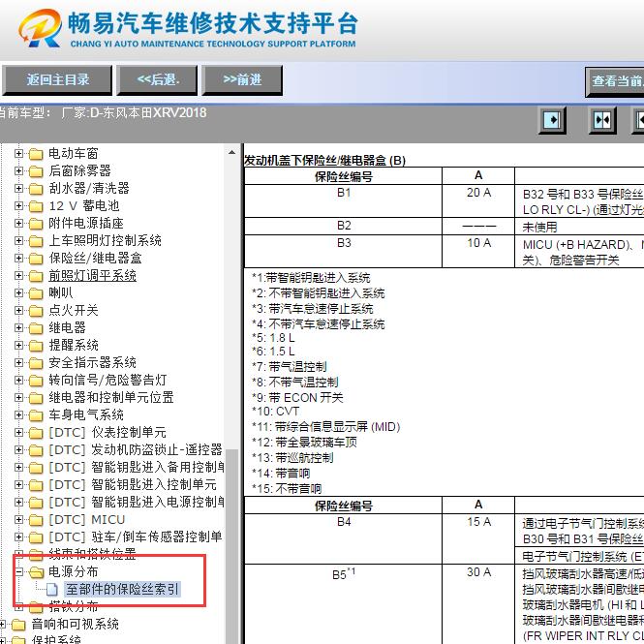
Task: Click the tree panel vertical scrollbar
Action: click(x=232, y=387)
